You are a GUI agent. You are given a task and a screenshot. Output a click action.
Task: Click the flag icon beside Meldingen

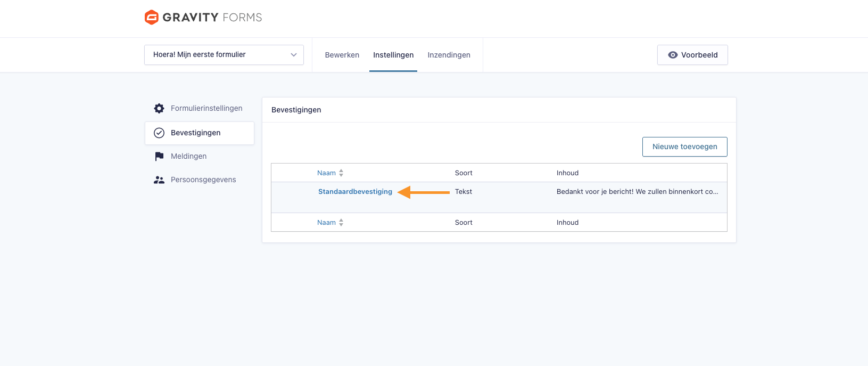click(x=159, y=157)
